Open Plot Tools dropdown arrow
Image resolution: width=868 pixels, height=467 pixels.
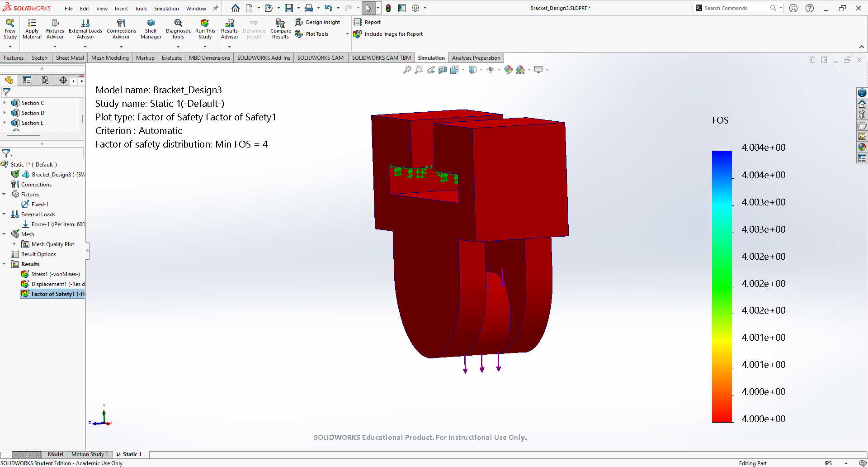(x=347, y=34)
